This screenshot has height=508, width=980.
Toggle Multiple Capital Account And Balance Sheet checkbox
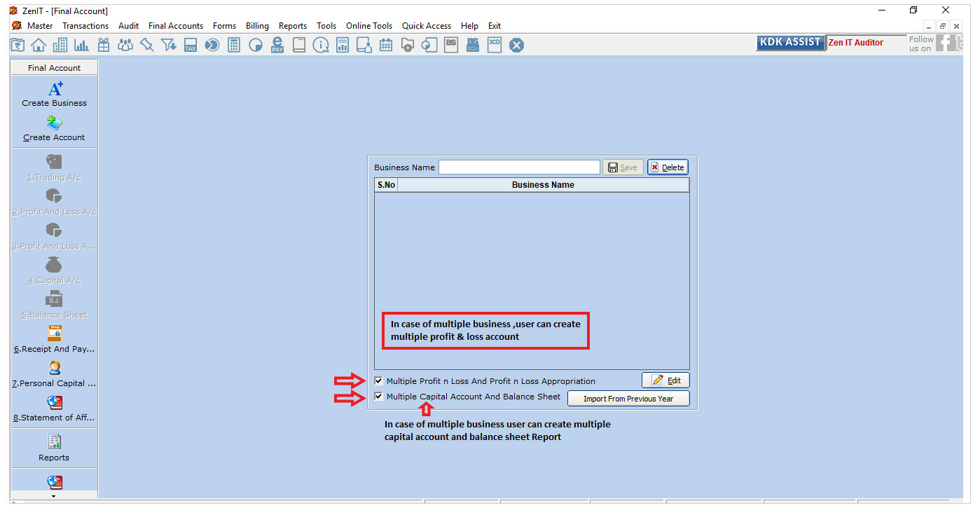pos(379,397)
